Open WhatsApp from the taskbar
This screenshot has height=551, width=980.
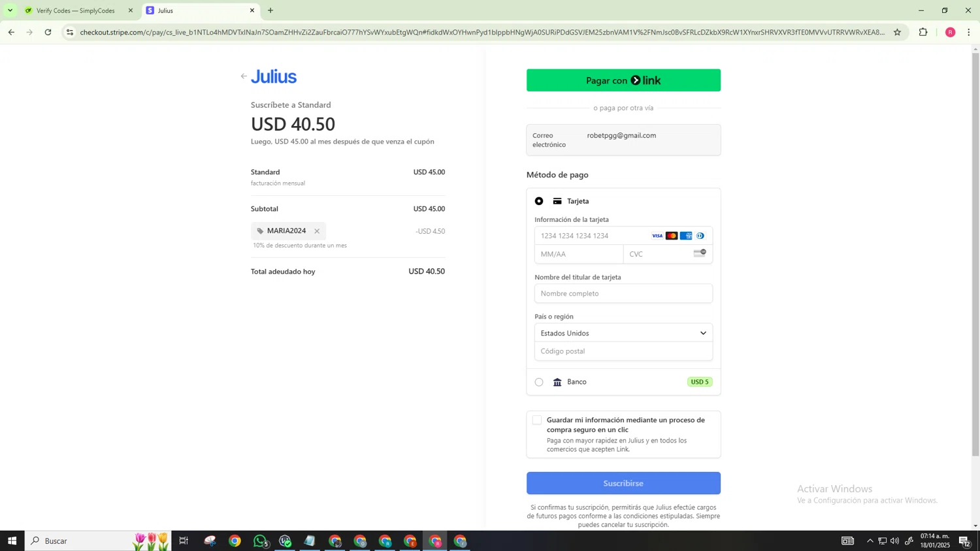[261, 541]
